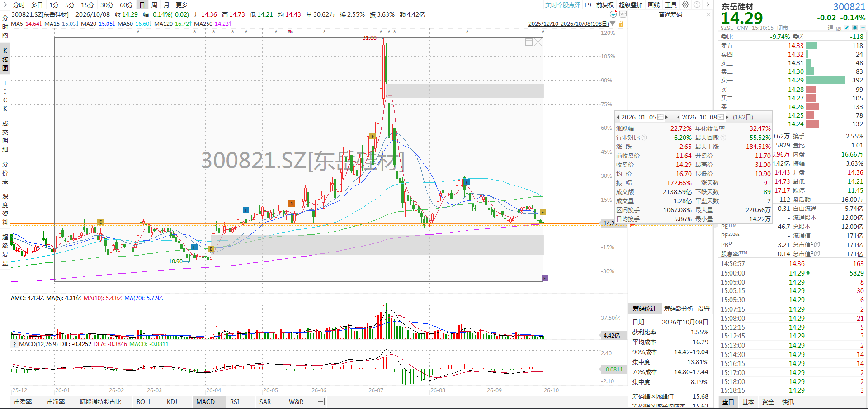Image resolution: width=868 pixels, height=409 pixels.
Task: Click the WP monitor icon
Action: [x=623, y=14]
